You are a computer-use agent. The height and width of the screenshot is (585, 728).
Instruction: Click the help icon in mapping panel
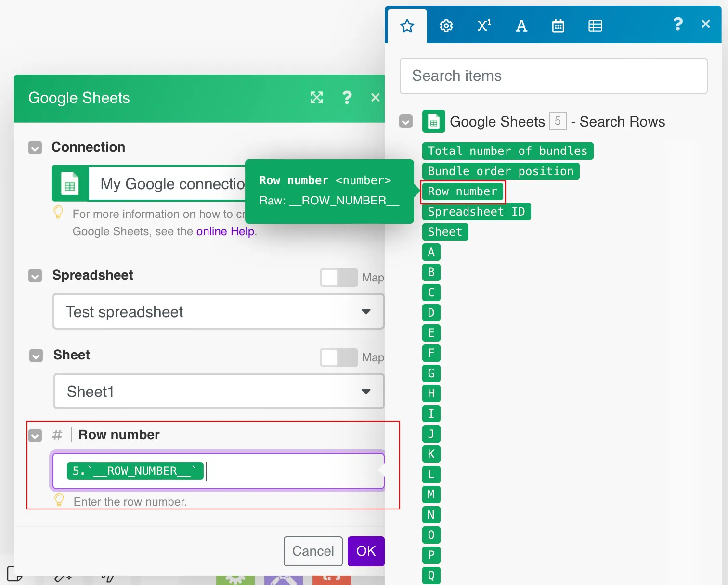[x=678, y=24]
